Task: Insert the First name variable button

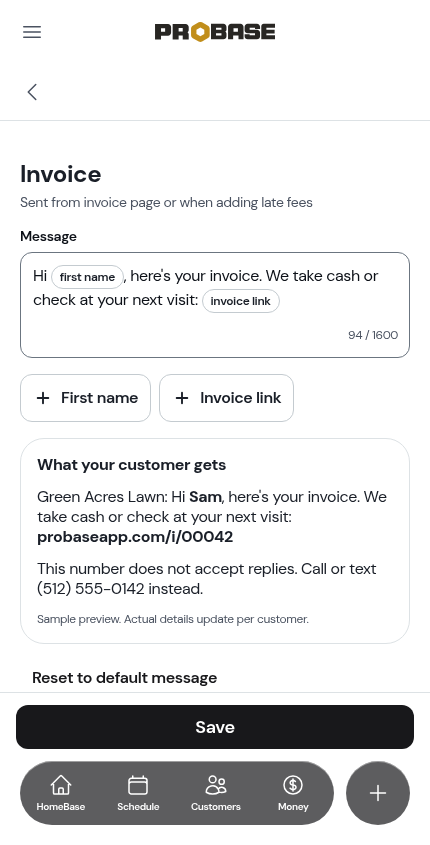Action: (x=86, y=398)
